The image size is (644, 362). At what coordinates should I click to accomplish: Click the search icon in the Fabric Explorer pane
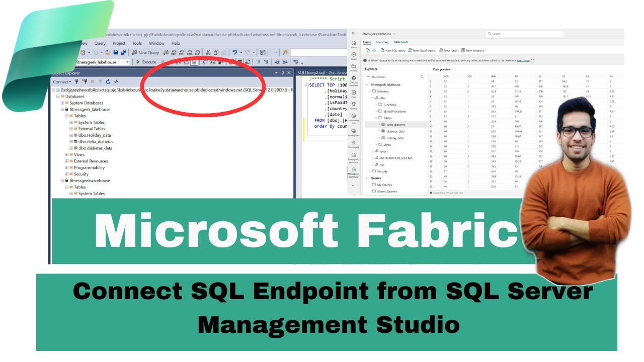[422, 77]
